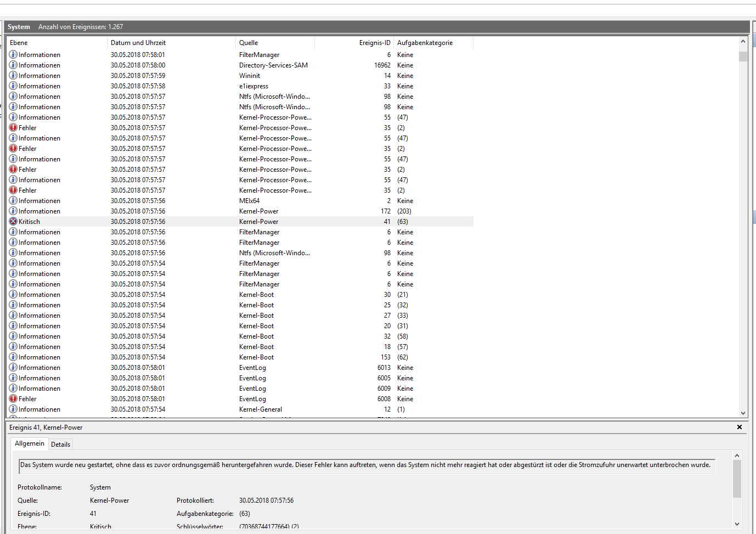Click info icon on the MEIx64 event
This screenshot has width=756, height=534.
(13, 200)
